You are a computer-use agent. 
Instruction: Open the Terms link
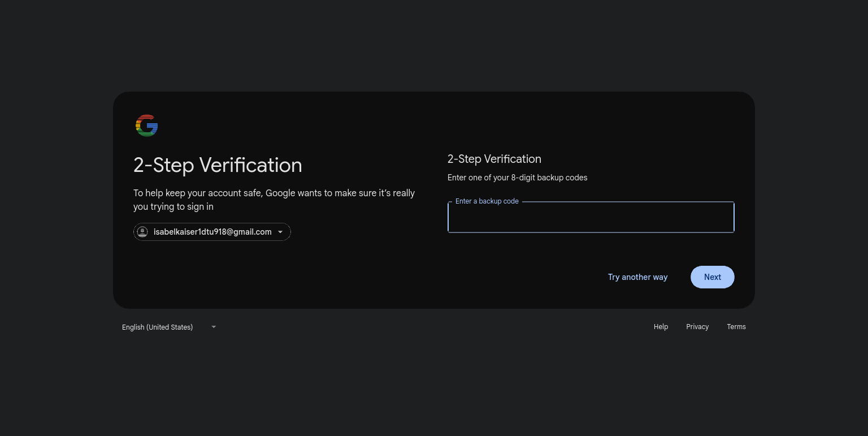[x=736, y=327]
